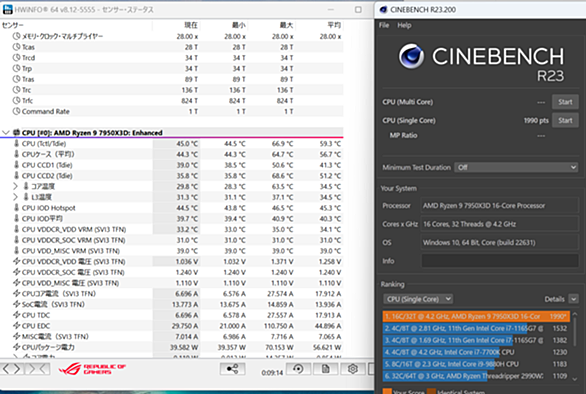
Task: Select the CPUパッケージ電力 row
Action: pyautogui.click(x=172, y=347)
